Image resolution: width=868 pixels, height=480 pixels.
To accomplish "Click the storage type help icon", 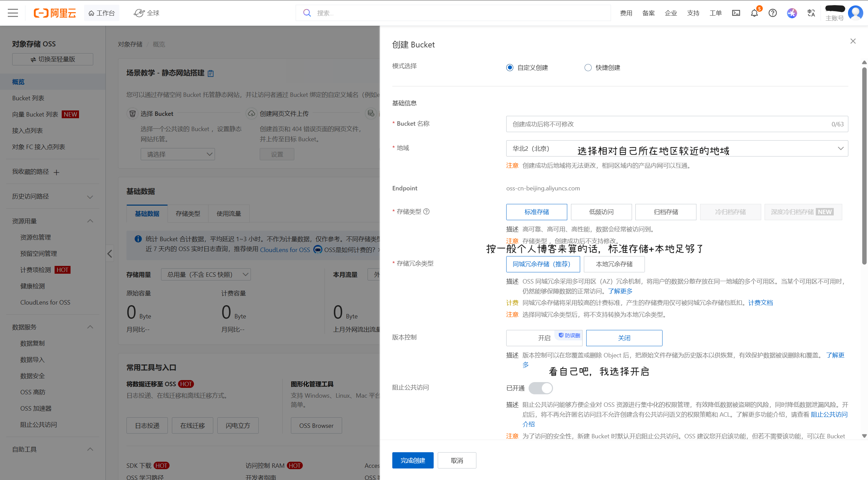I will (427, 211).
